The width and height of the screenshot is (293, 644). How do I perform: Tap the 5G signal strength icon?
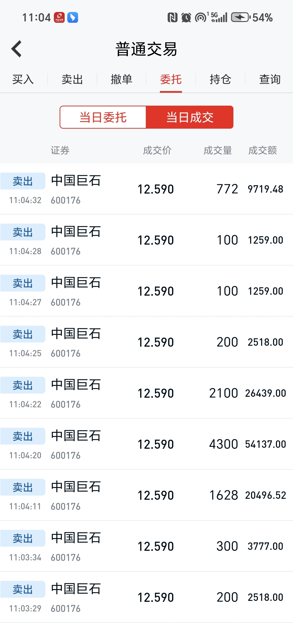coord(219,17)
